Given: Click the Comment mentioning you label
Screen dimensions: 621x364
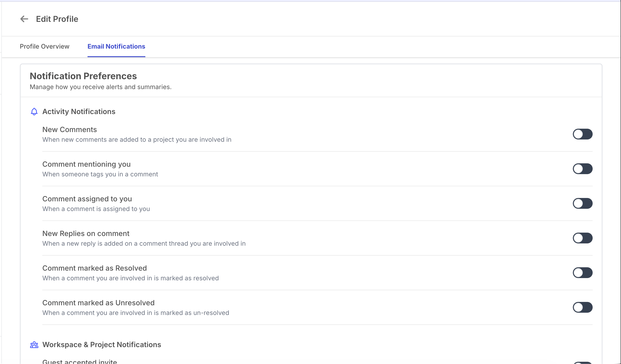Looking at the screenshot, I should tap(86, 164).
